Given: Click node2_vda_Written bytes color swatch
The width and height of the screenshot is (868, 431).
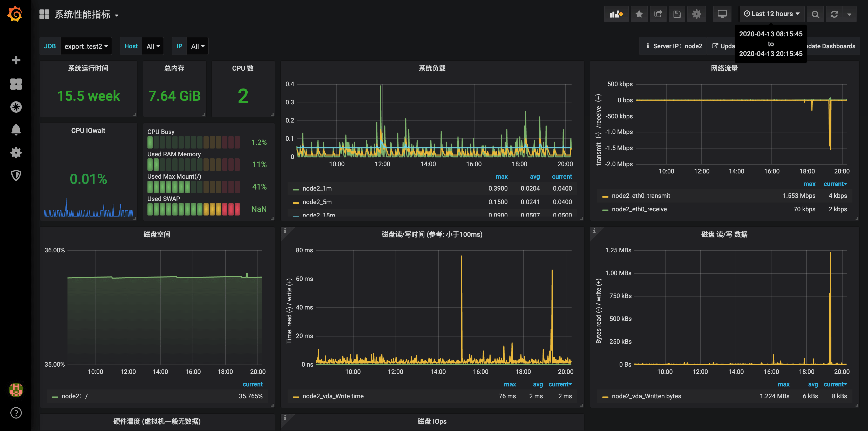Looking at the screenshot, I should click(x=605, y=397).
